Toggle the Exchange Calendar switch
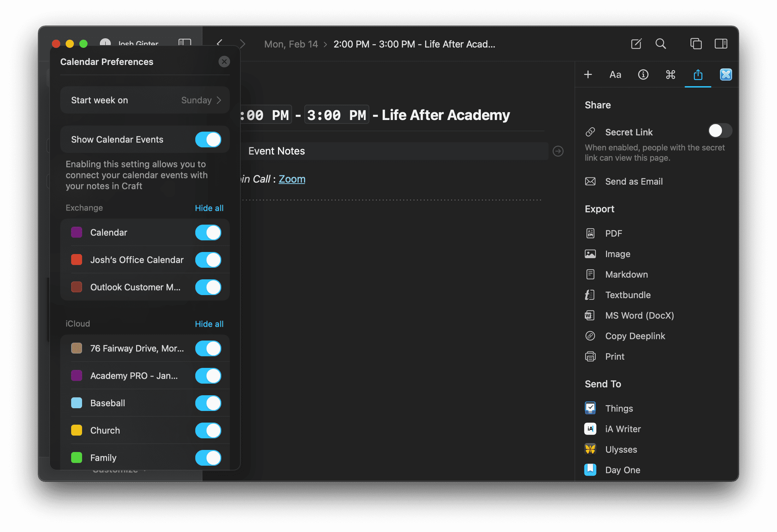Viewport: 777px width, 532px height. coord(208,232)
